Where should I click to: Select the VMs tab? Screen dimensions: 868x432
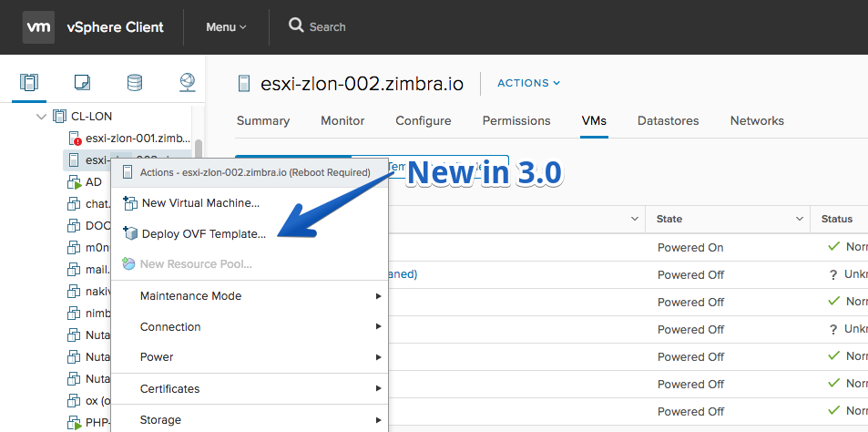(594, 120)
